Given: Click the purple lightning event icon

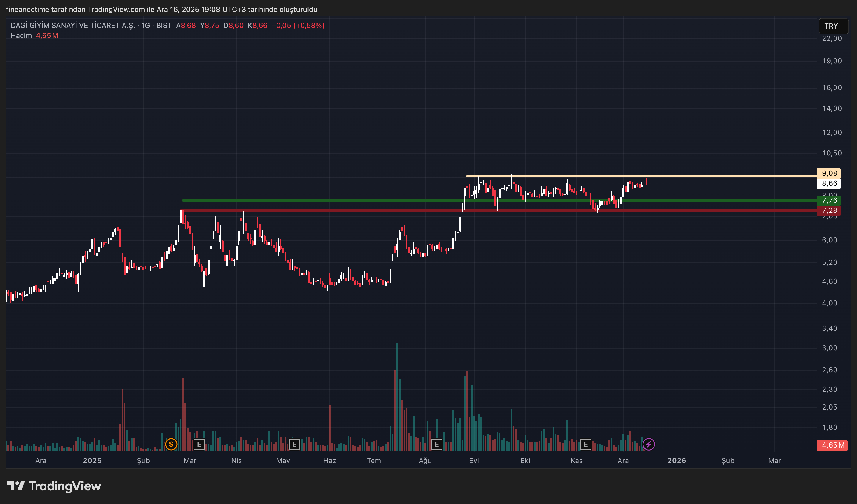Looking at the screenshot, I should (x=649, y=444).
